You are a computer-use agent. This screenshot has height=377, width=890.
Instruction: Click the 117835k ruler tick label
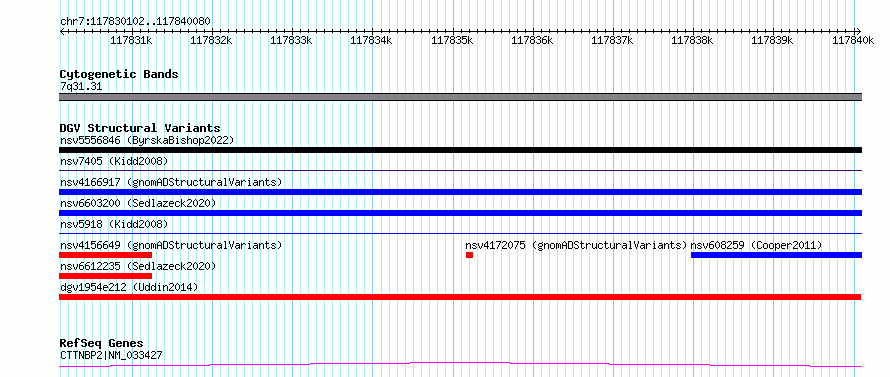[x=452, y=40]
